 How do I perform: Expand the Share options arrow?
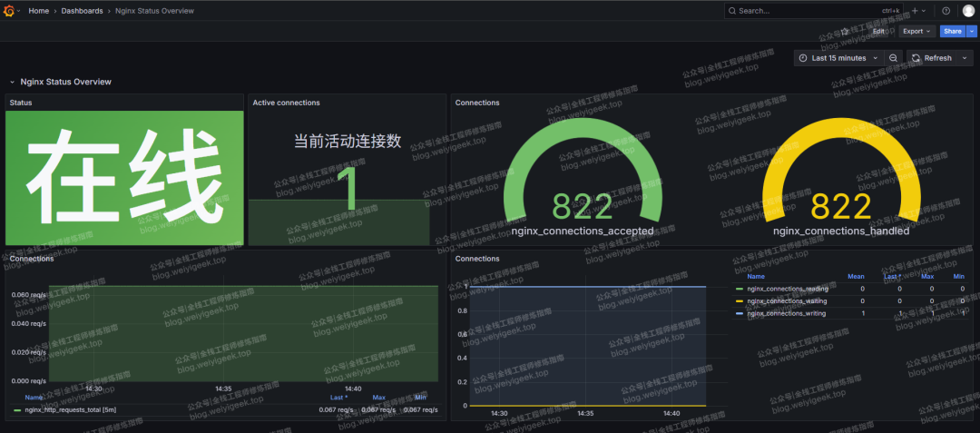coord(971,31)
